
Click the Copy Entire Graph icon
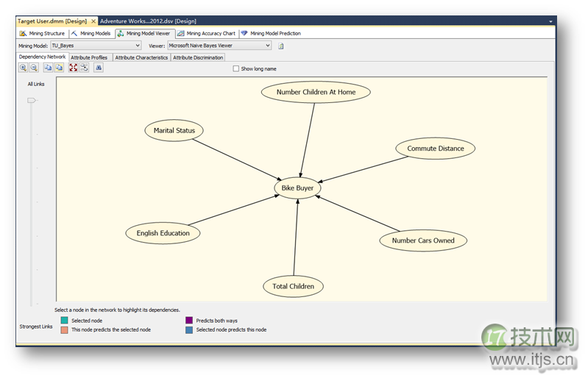coord(59,68)
